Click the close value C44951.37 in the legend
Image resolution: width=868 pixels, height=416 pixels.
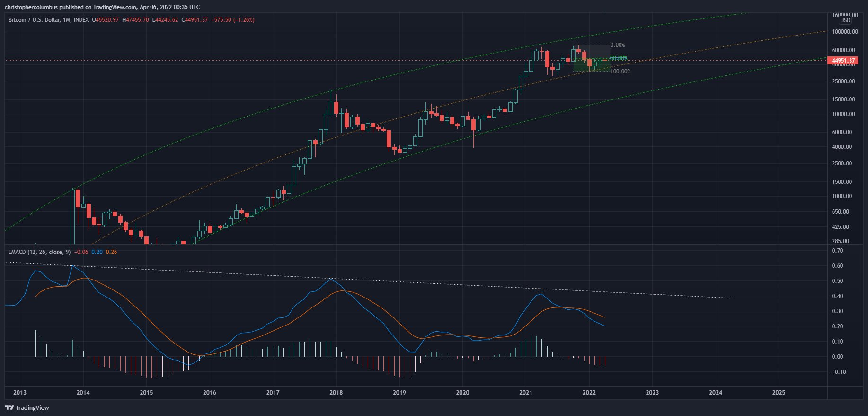(195, 20)
